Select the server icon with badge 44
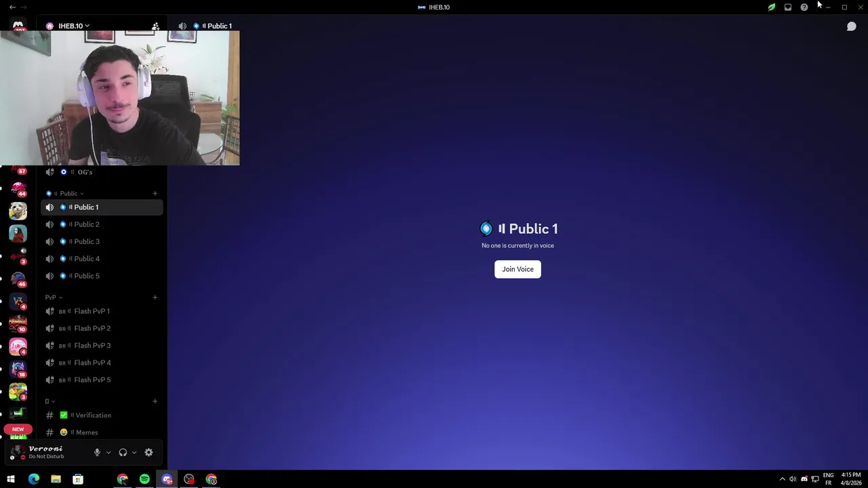The image size is (868, 488). (x=18, y=188)
